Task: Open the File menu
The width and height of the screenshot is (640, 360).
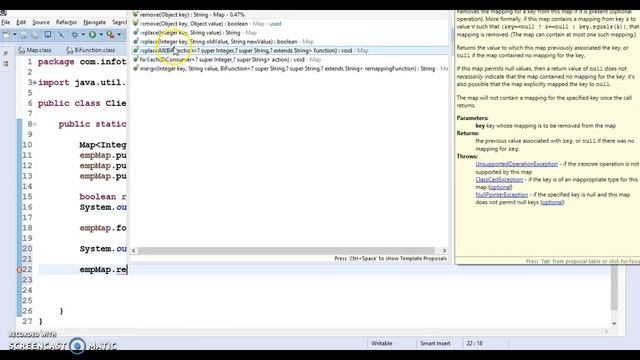Action: point(6,22)
